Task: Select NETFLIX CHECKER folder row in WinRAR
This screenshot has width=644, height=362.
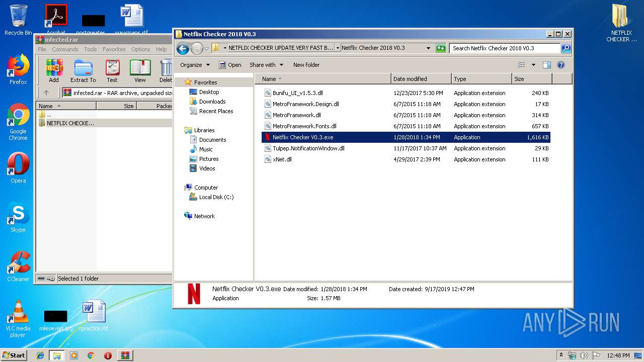Action: pos(105,123)
